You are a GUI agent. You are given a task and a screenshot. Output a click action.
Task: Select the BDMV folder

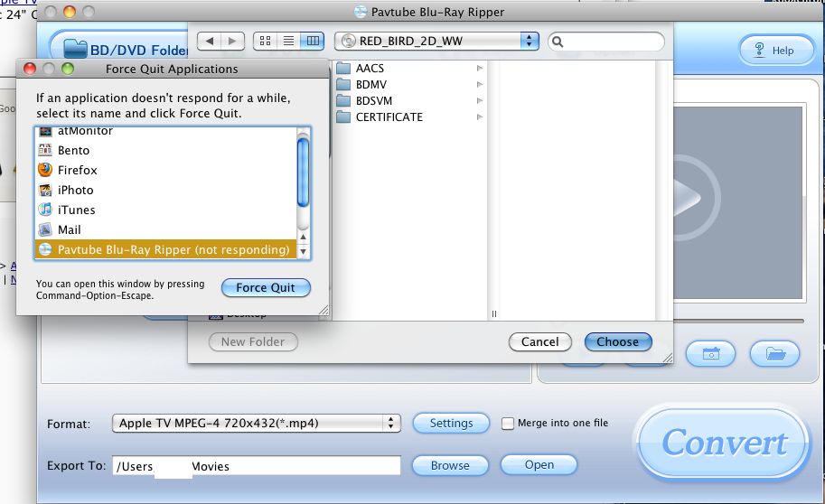(x=409, y=85)
